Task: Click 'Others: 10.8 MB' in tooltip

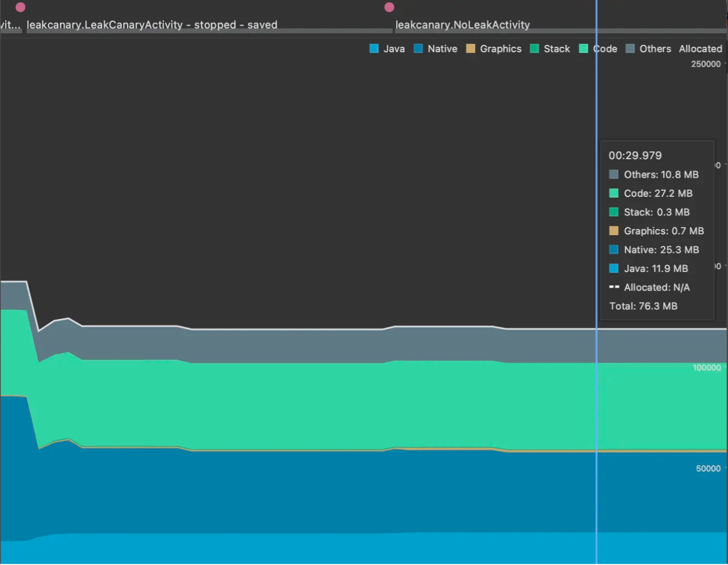Action: pos(661,174)
